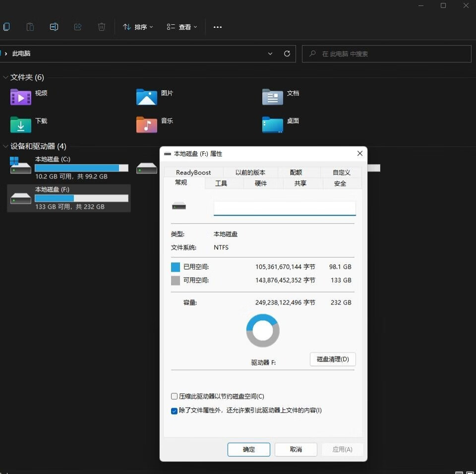Image resolution: width=476 pixels, height=474 pixels.
Task: Open the 排序 sort dropdown
Action: point(138,27)
